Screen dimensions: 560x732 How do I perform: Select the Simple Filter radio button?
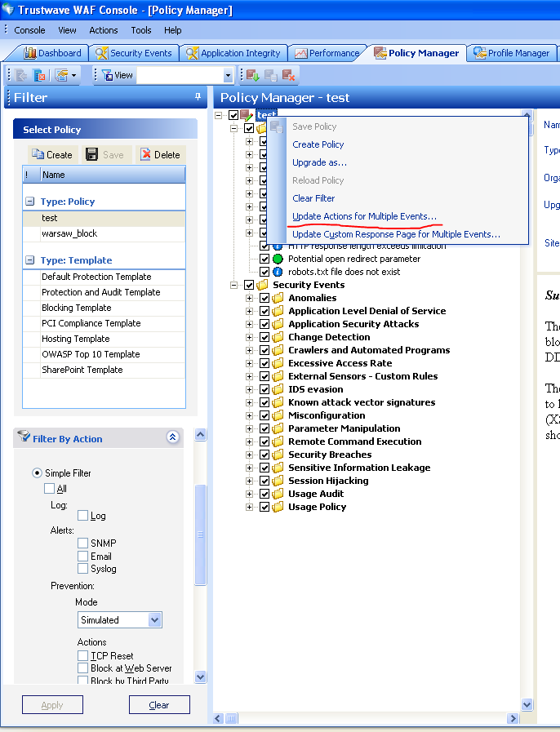click(37, 473)
